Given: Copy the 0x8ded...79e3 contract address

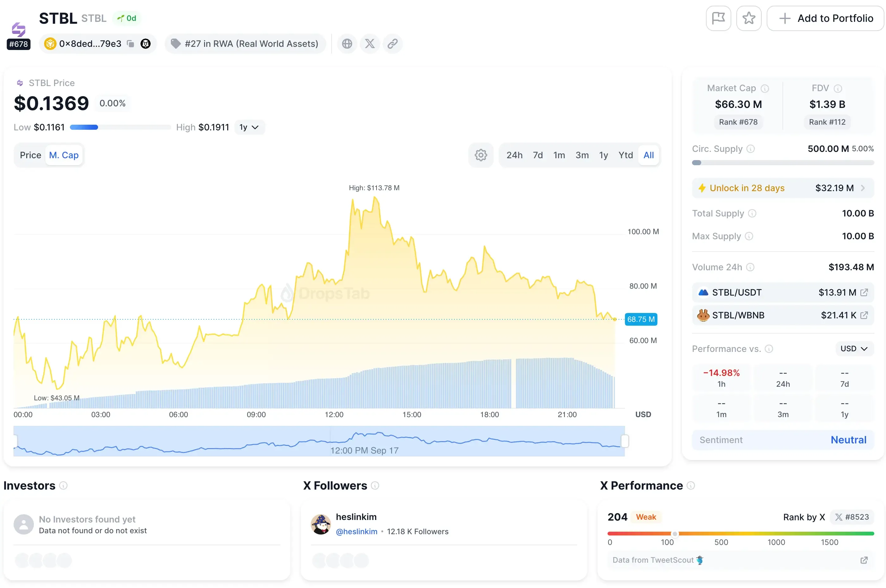Looking at the screenshot, I should tap(130, 43).
